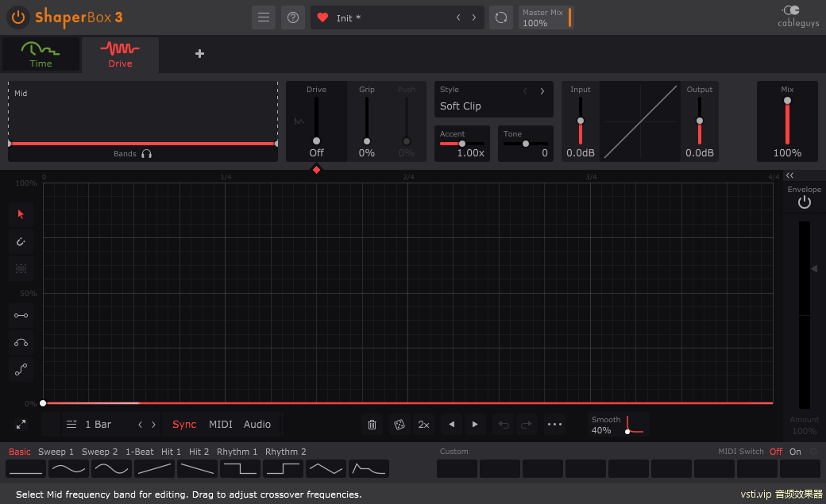826x504 pixels.
Task: Select next distortion Style arrow
Action: click(542, 91)
